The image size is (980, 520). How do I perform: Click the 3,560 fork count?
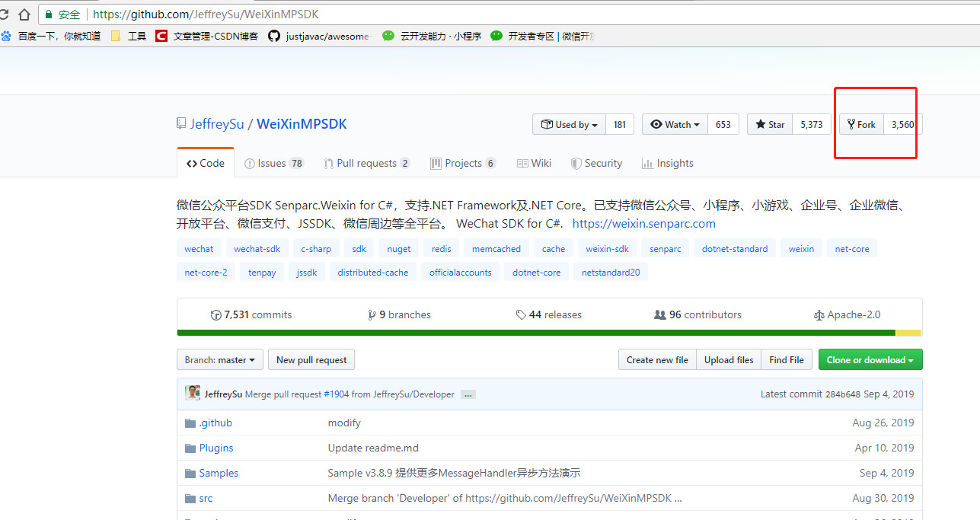902,124
